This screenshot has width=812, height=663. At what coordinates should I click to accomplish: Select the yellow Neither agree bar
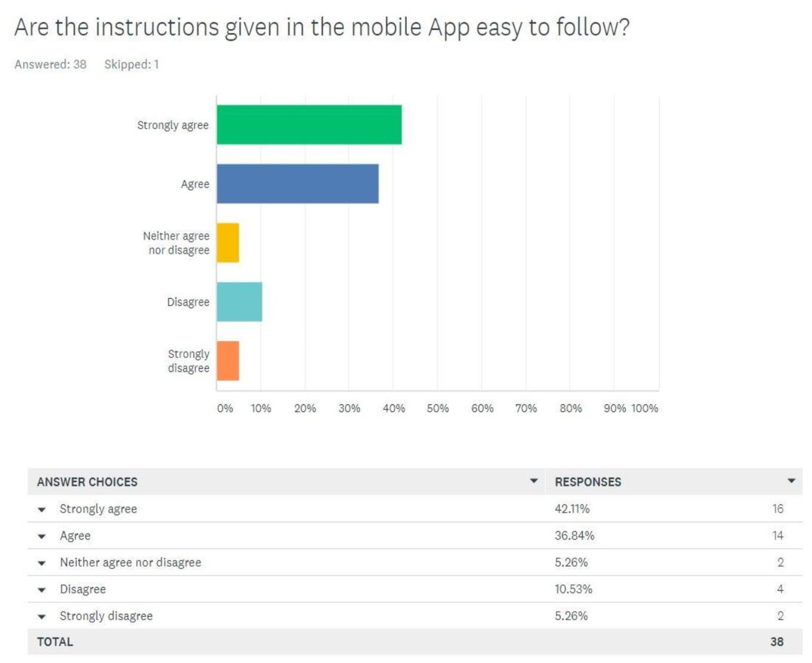click(x=228, y=243)
